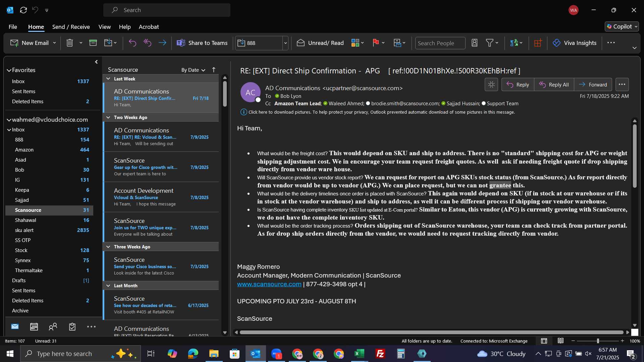Switch to People contacts icon
Viewport: 644px width, 362px height.
coord(53,326)
